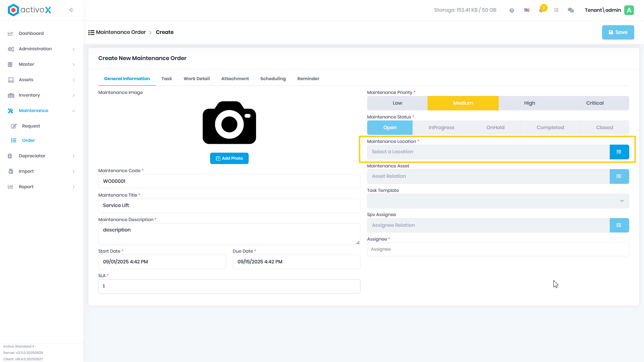Viewport: 644px width, 362px height.
Task: Click the Add Photo button
Action: point(229,159)
